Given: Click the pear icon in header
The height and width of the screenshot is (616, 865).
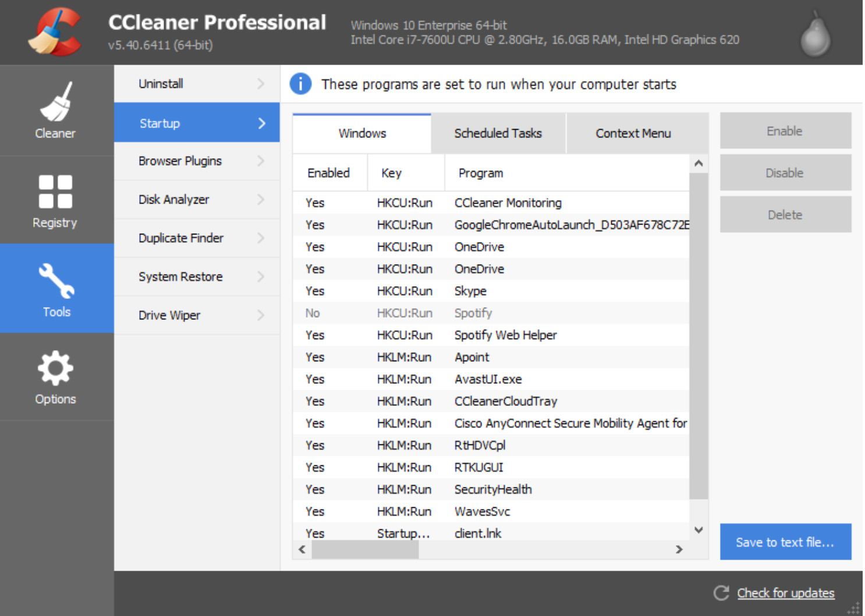Looking at the screenshot, I should [816, 34].
